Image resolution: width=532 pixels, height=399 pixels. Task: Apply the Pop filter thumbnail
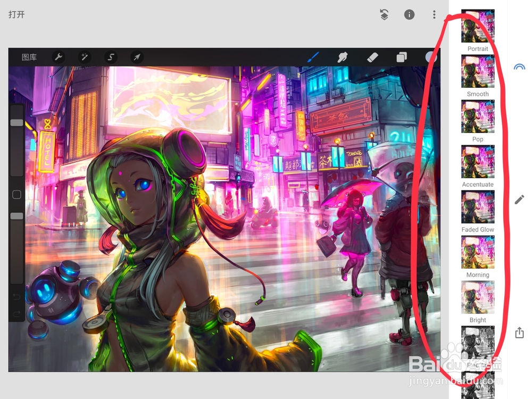(478, 117)
